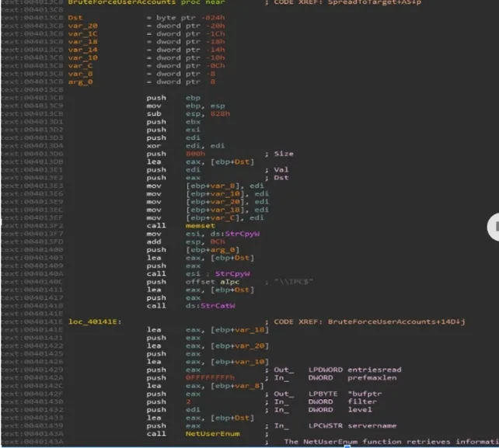Select [ebp+arg_0] in the push instruction

(x=213, y=250)
